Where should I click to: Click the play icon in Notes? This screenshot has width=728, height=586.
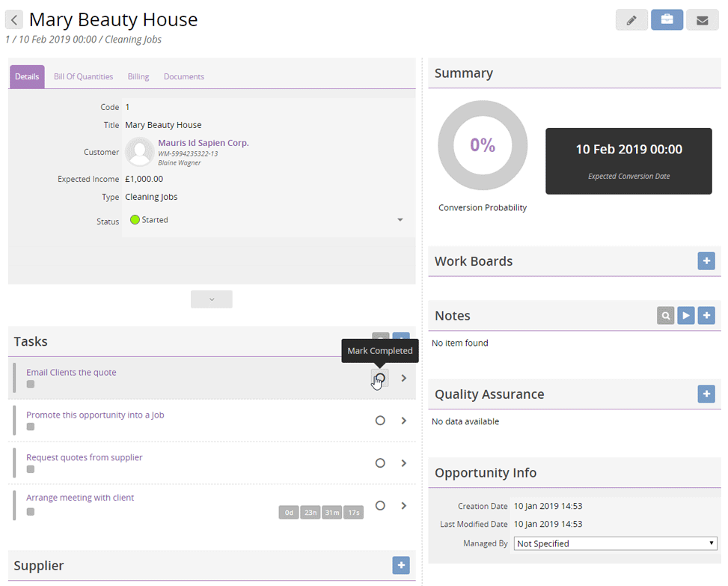(685, 316)
